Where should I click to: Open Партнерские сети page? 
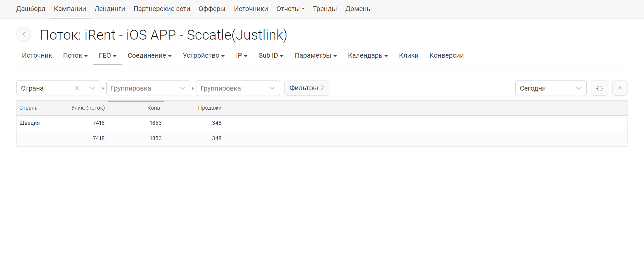[162, 9]
